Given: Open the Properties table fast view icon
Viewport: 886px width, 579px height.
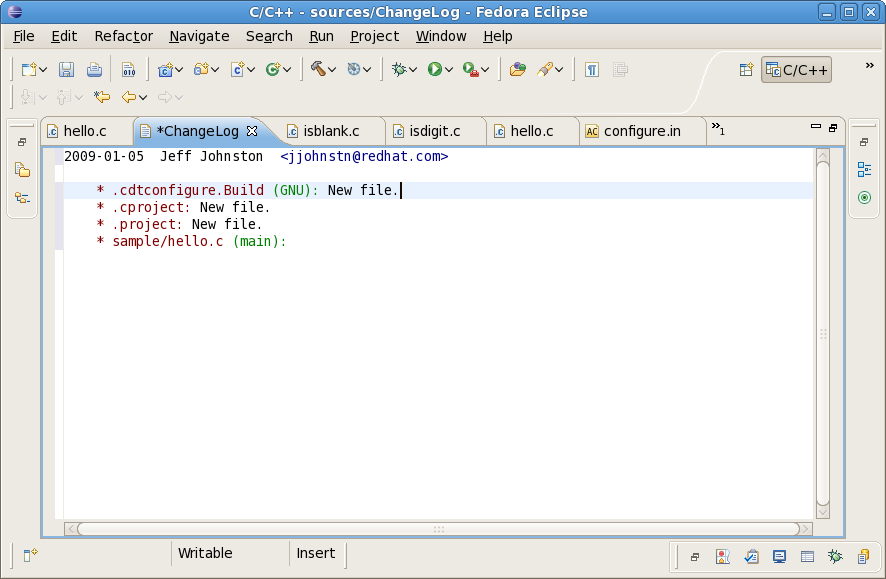Looking at the screenshot, I should 807,556.
